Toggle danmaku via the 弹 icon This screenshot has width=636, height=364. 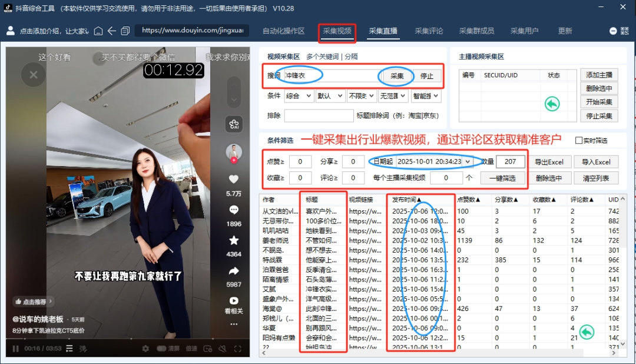tap(83, 349)
